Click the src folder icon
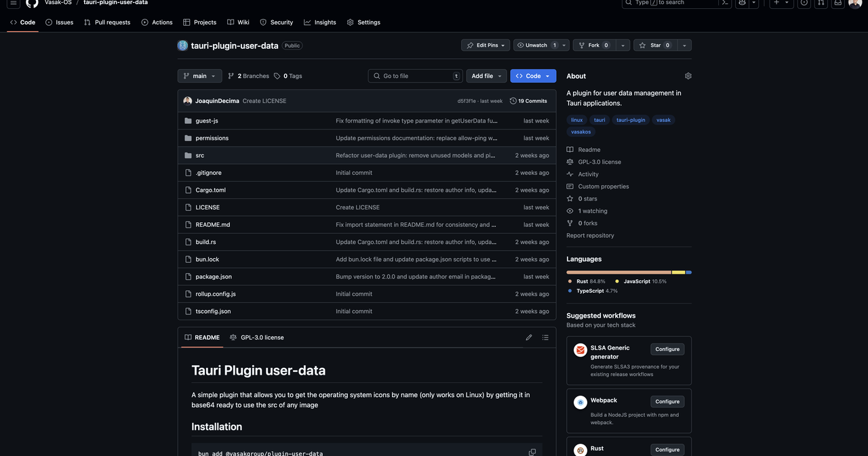 click(x=189, y=155)
